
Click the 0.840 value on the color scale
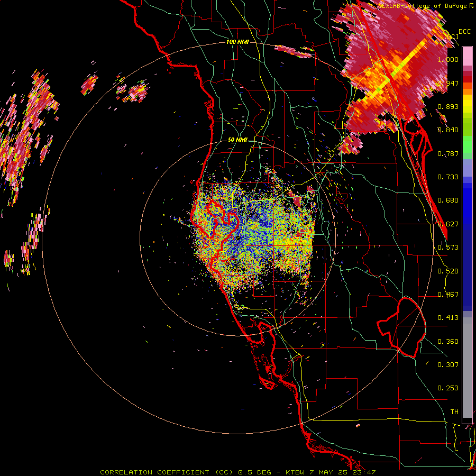pyautogui.click(x=448, y=130)
